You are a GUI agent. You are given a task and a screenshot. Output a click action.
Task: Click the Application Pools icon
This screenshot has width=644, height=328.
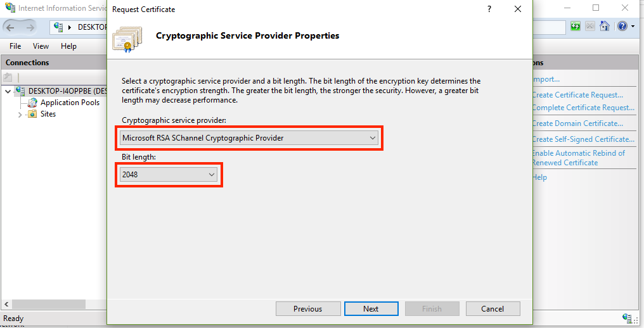32,103
